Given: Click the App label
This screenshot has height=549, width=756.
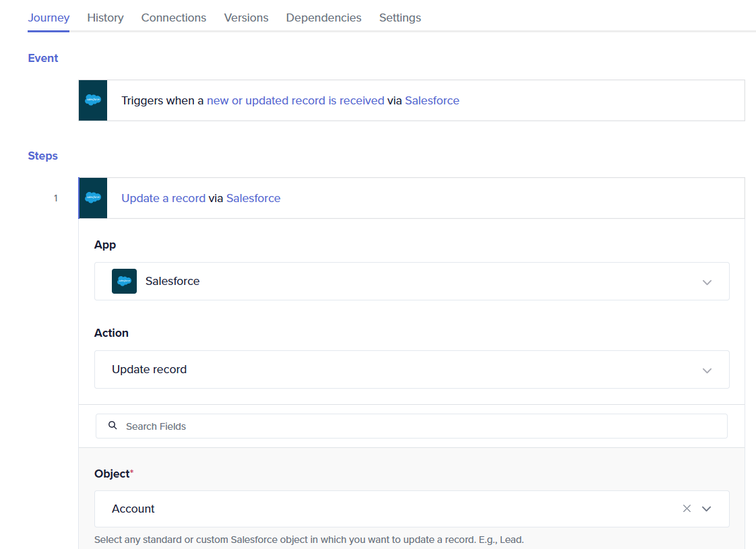Looking at the screenshot, I should (105, 245).
